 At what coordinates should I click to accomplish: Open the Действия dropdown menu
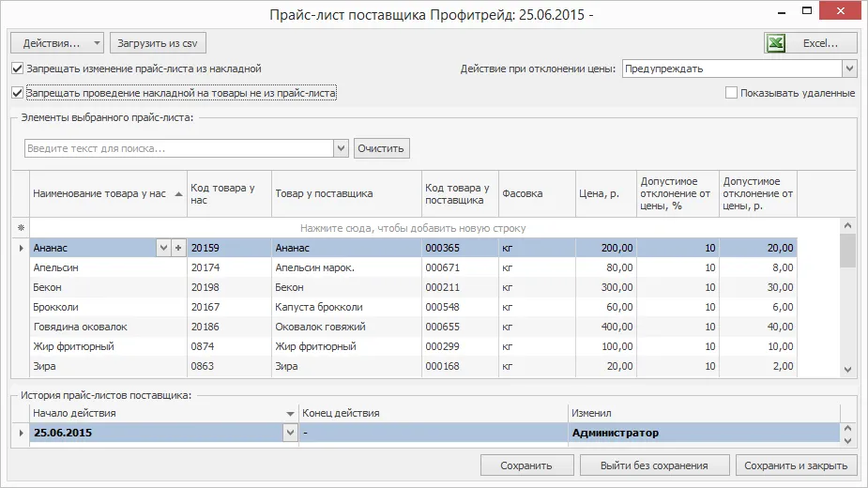[x=57, y=43]
